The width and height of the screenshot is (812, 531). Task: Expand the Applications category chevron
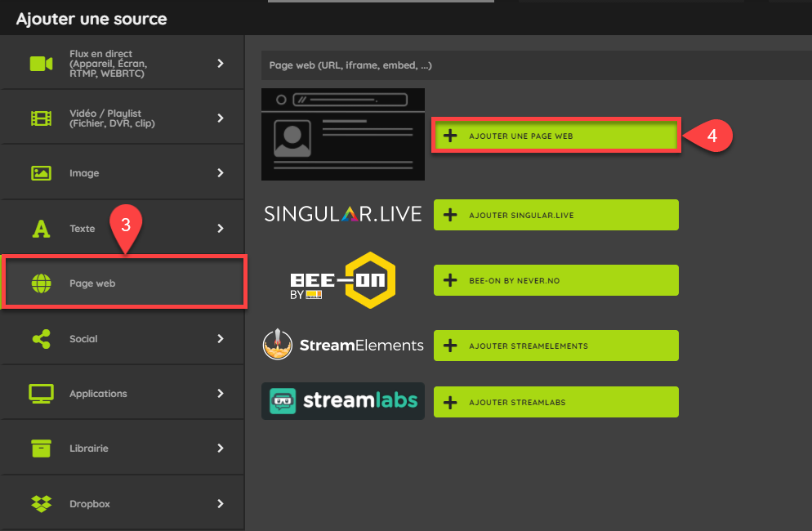point(221,394)
